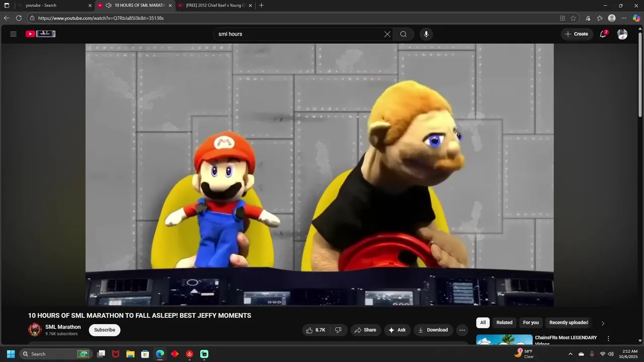The image size is (644, 362).
Task: Subscribe to SML Marathon channel
Action: click(105, 330)
